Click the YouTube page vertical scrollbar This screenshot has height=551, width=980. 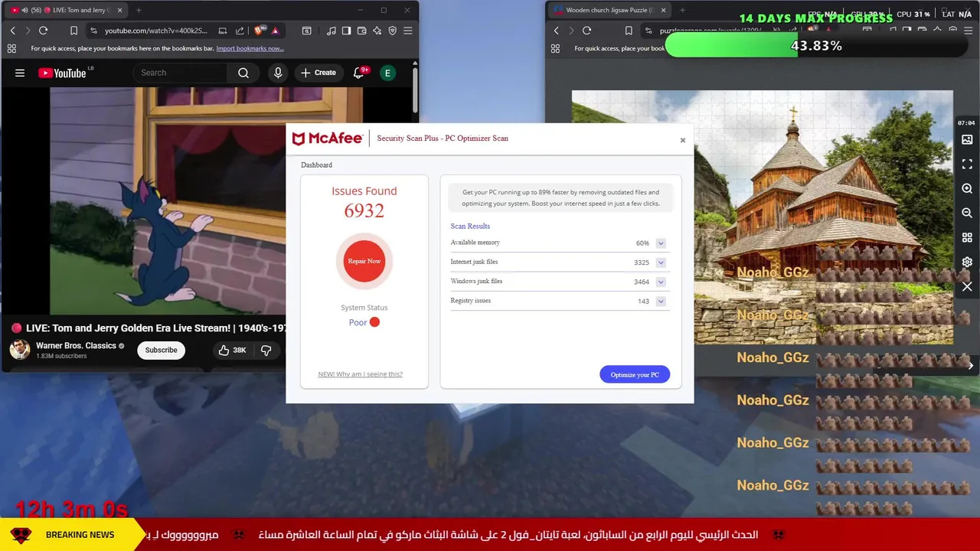[416, 90]
